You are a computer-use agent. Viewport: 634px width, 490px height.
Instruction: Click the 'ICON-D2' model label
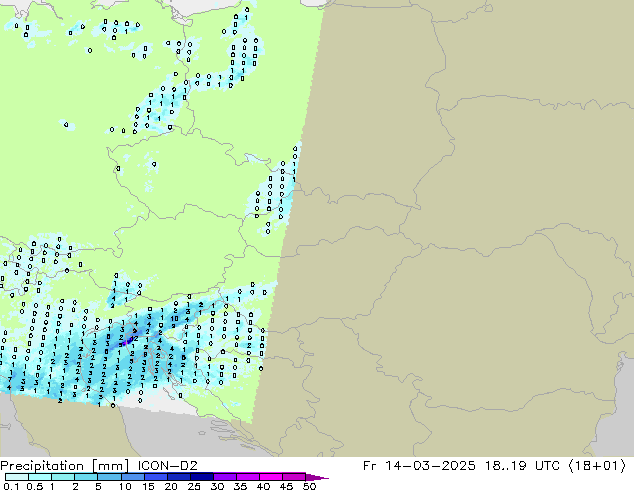(x=167, y=465)
